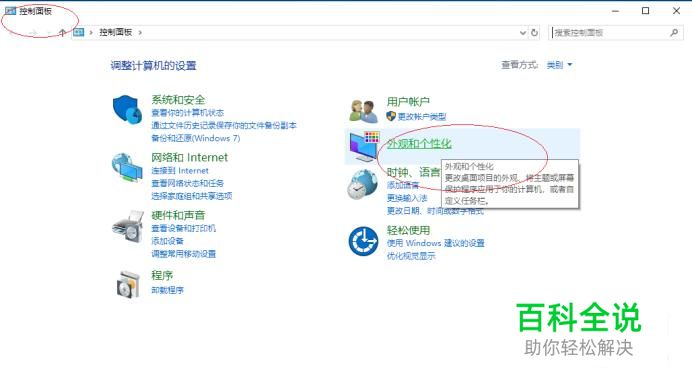Open the System and Security shield icon
Image resolution: width=692 pixels, height=392 pixels.
pos(128,109)
